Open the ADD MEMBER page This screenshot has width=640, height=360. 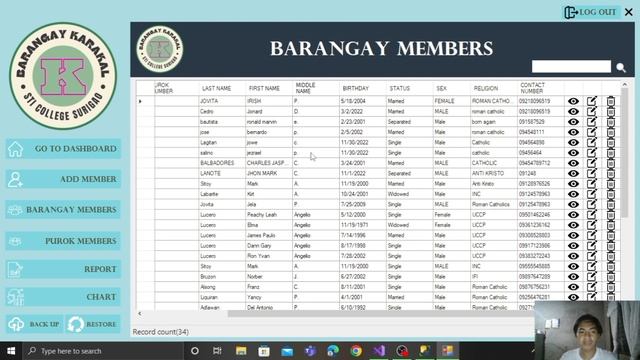tap(63, 179)
